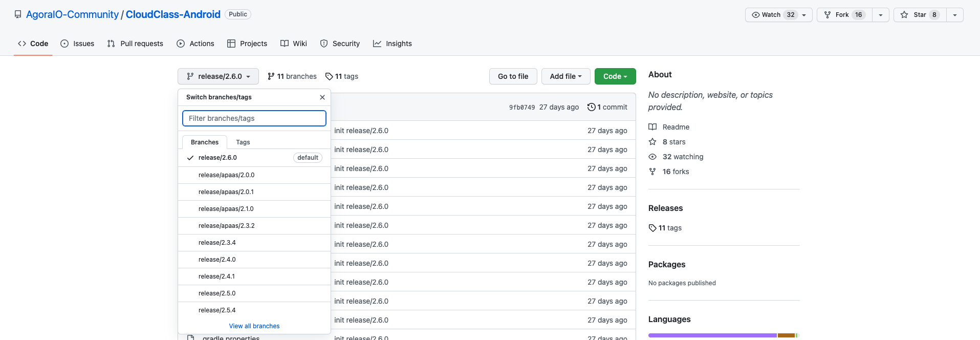Click the book icon beside Readme

click(x=652, y=127)
